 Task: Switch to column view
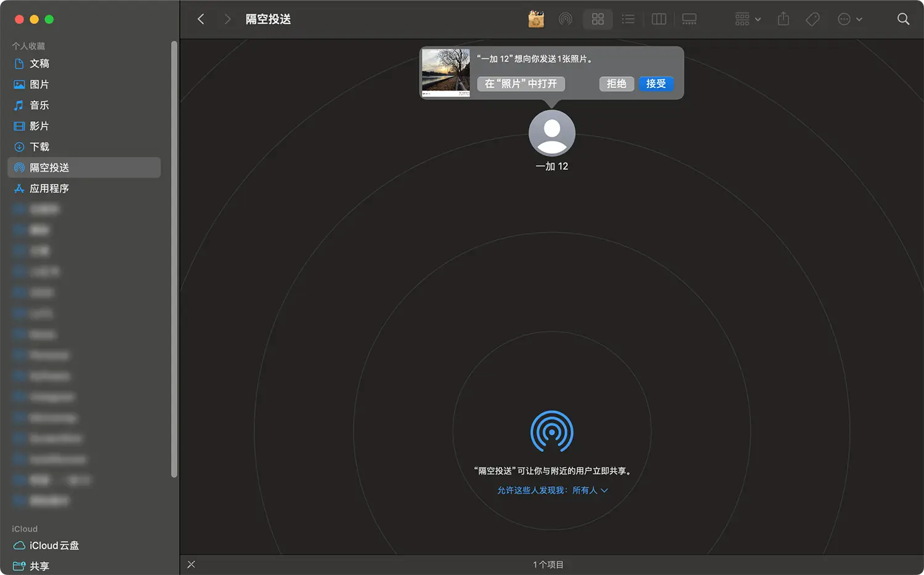tap(659, 19)
